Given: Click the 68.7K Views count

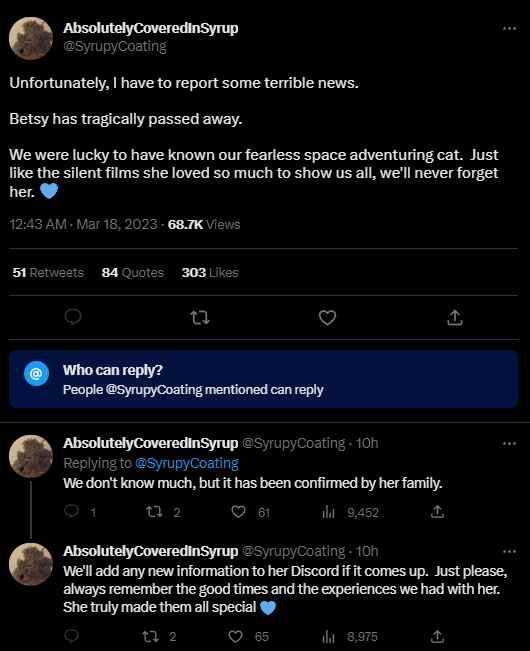Looking at the screenshot, I should (x=204, y=225).
